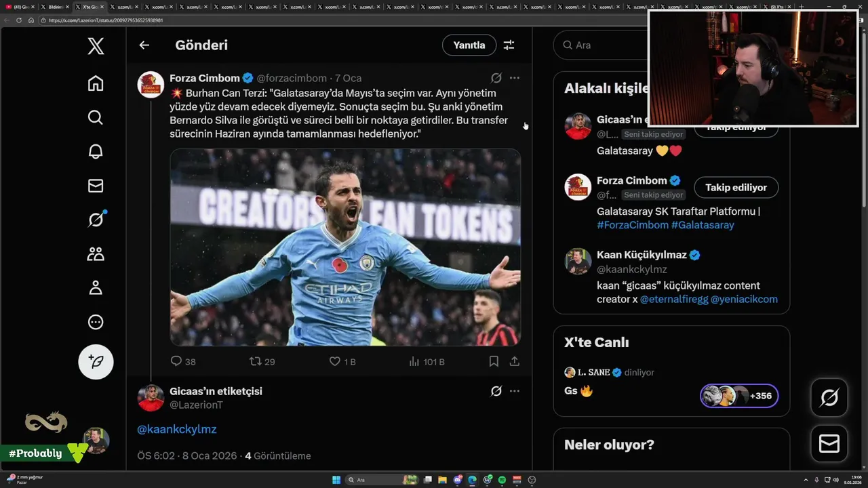Click the X logo in sidebar

coord(96,46)
